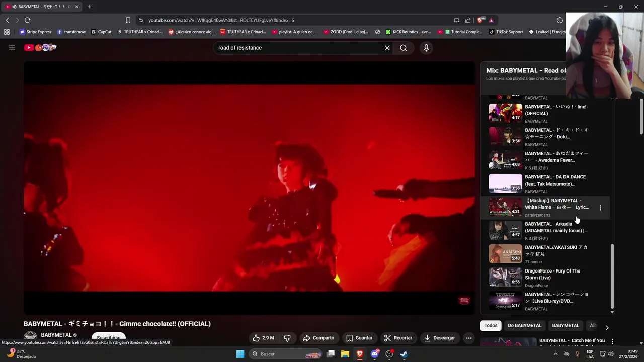644x362 pixels.
Task: Save the video using Guardar
Action: (x=359, y=338)
